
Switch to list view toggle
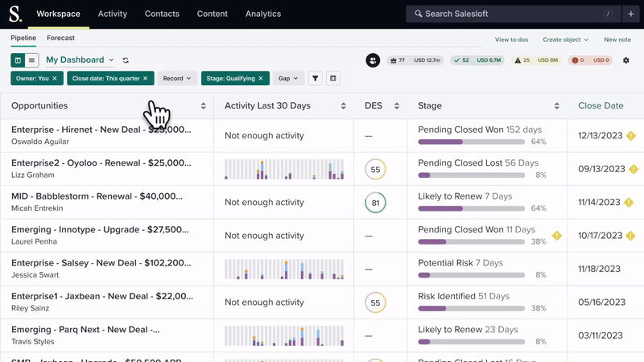click(x=31, y=60)
